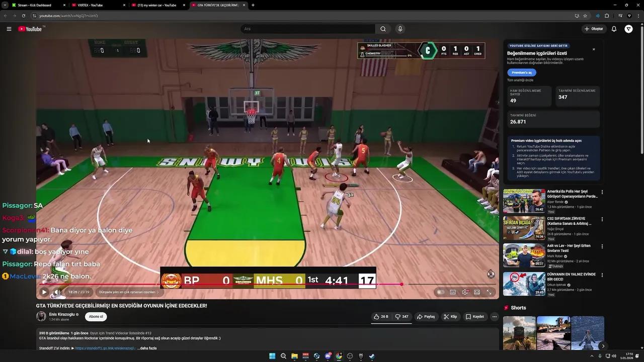Switch to my winter car YouTube tab
Viewport: 644px width, 362px height.
pyautogui.click(x=157, y=5)
